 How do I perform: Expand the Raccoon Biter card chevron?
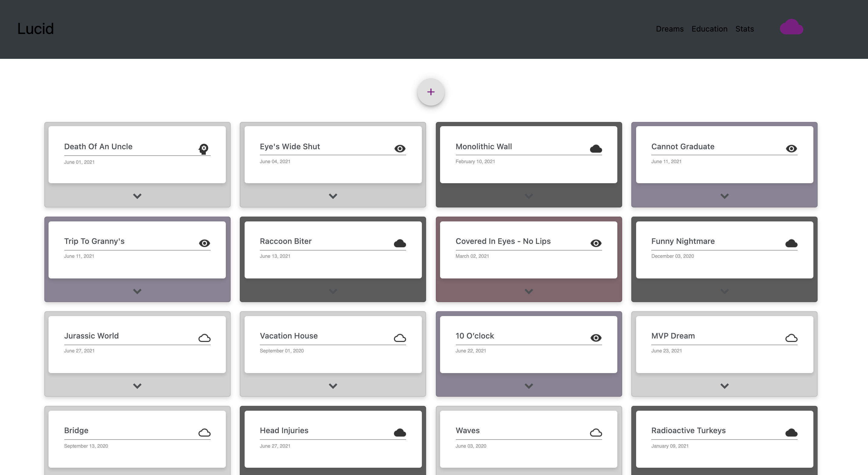point(333,291)
